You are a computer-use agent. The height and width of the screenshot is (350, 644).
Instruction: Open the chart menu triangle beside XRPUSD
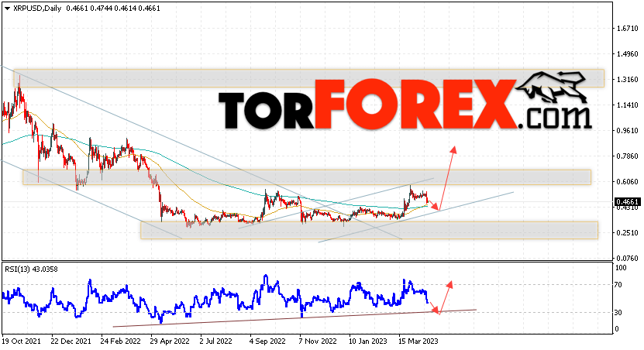point(7,9)
